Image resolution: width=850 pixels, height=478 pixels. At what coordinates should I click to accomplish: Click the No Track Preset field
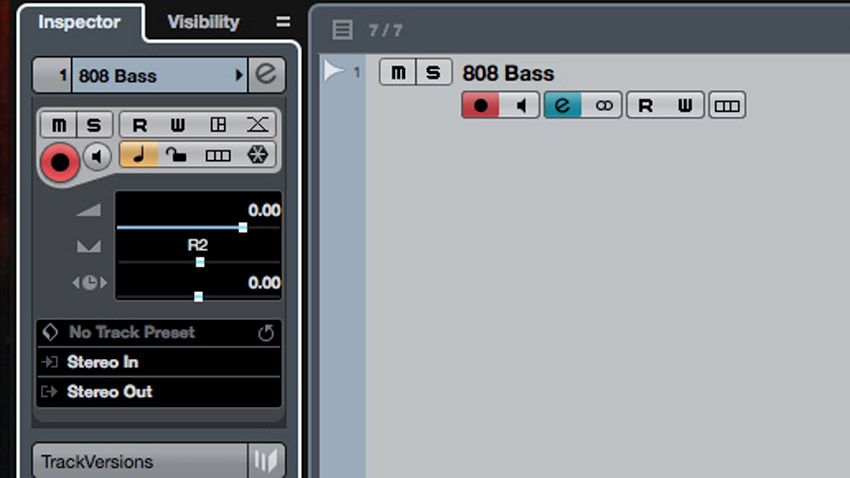(x=159, y=332)
